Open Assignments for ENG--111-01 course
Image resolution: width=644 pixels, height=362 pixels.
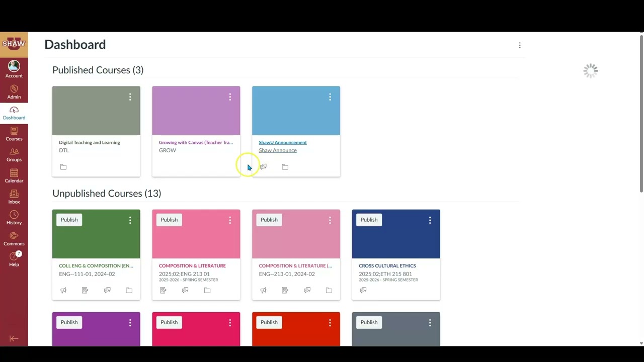click(85, 290)
